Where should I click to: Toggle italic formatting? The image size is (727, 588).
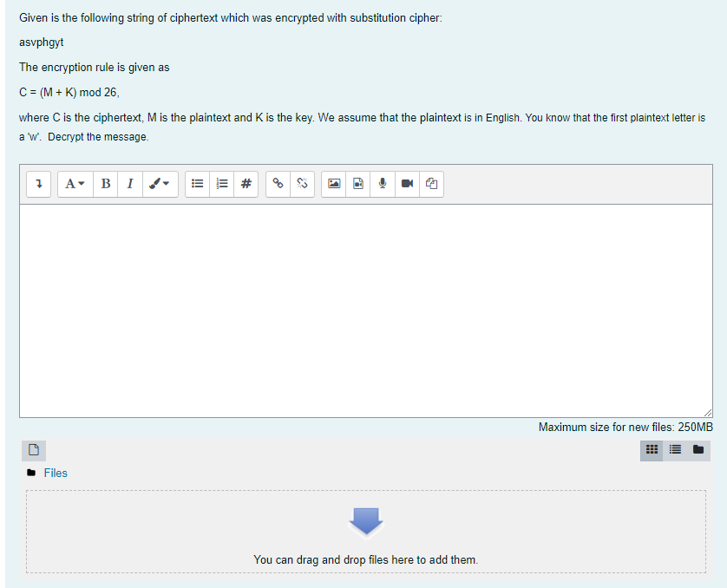tap(130, 184)
